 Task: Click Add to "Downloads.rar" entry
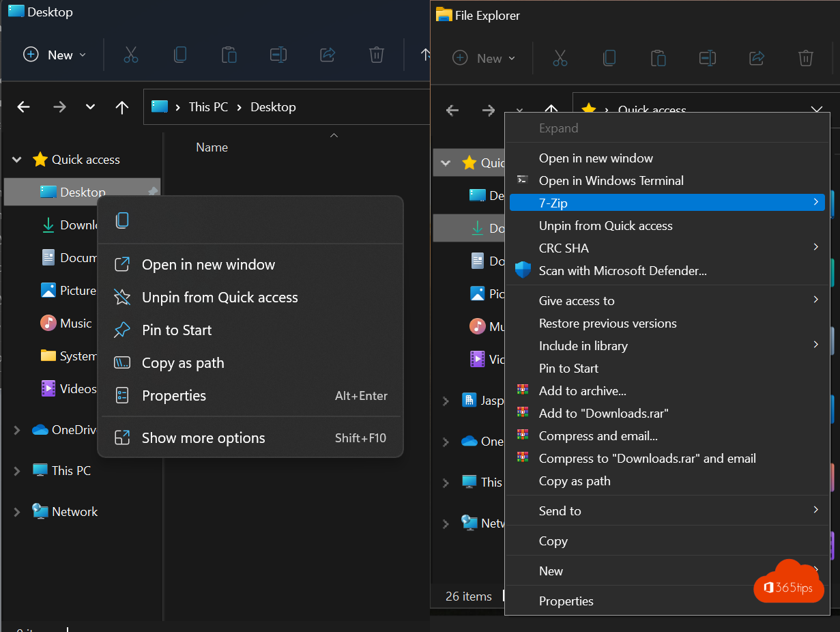[603, 413]
